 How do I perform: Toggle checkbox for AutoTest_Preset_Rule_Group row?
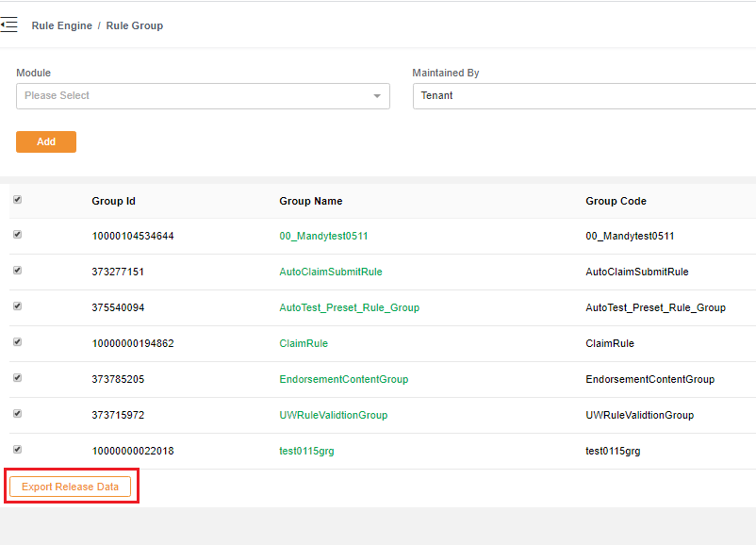(x=17, y=306)
